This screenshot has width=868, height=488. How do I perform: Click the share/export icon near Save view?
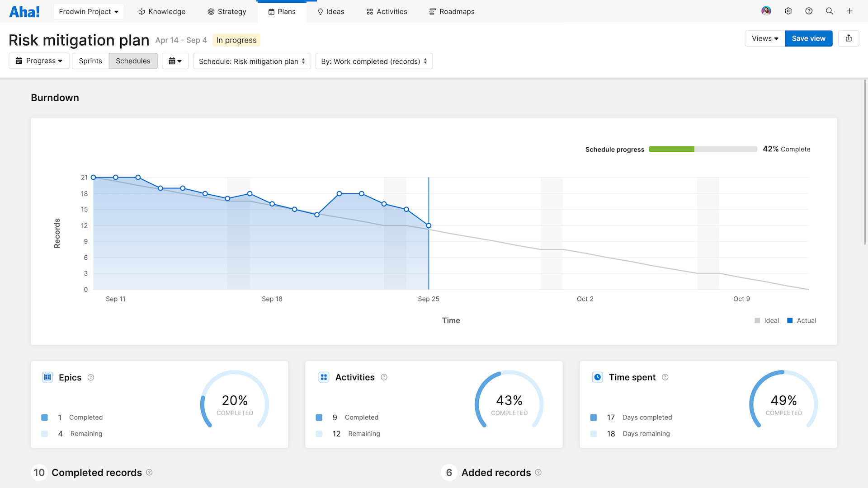[x=849, y=38]
